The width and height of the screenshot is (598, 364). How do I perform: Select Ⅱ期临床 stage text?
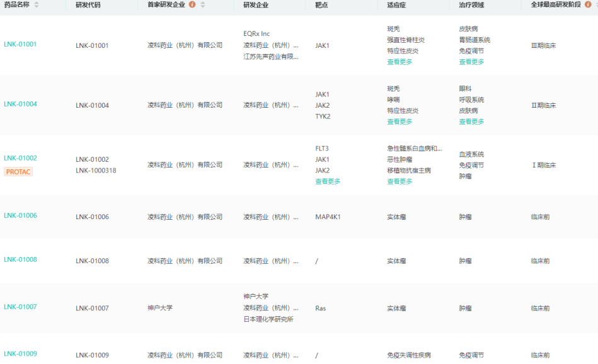[543, 105]
